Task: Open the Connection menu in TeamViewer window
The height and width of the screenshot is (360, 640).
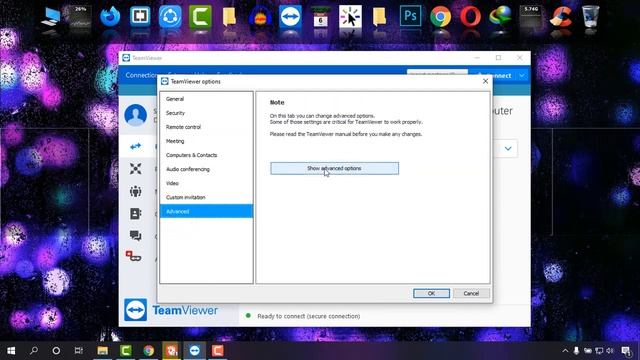Action: click(141, 75)
